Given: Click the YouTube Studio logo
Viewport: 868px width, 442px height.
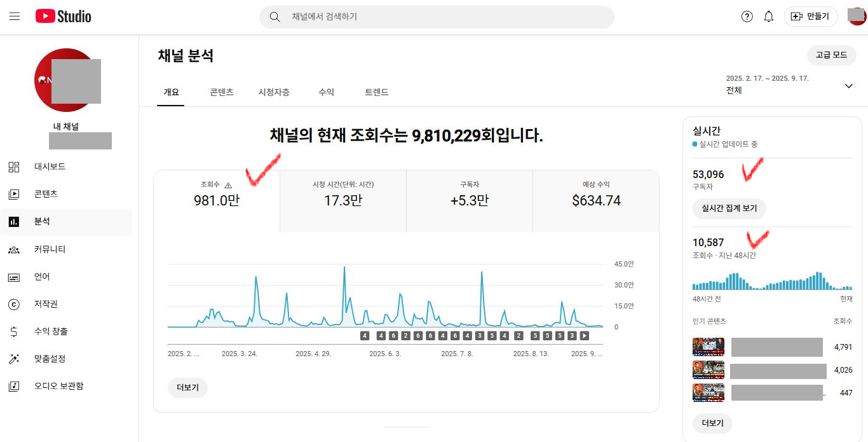Looking at the screenshot, I should (x=64, y=17).
